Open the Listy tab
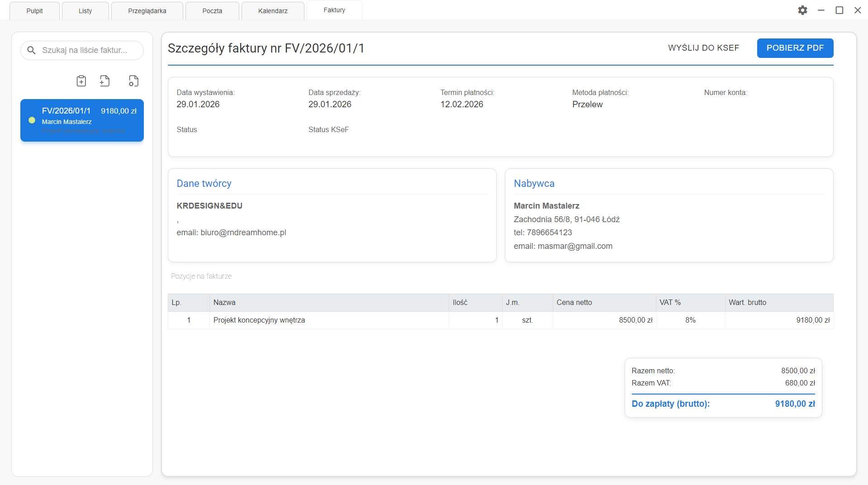The height and width of the screenshot is (485, 868). click(85, 11)
